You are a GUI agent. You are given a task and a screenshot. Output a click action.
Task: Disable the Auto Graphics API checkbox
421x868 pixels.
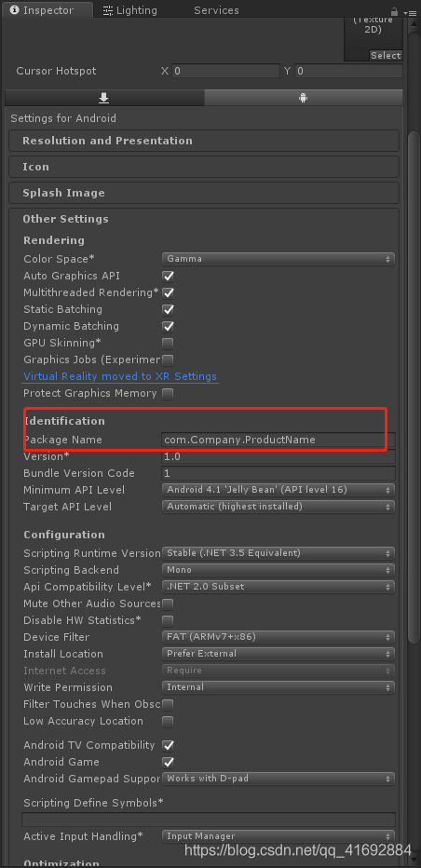coord(168,276)
